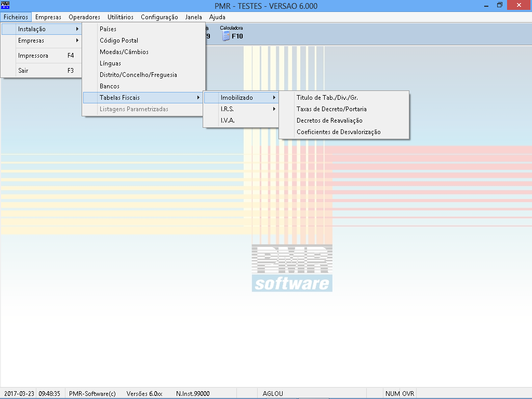Open the Tabelas Fiscais submenu
The width and height of the screenshot is (532, 399).
click(143, 98)
